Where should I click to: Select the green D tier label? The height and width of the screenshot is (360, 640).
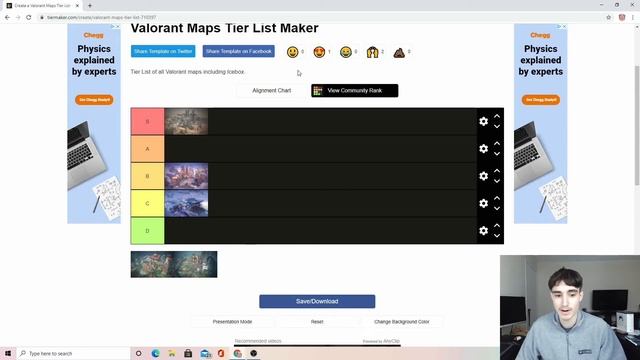(x=147, y=231)
